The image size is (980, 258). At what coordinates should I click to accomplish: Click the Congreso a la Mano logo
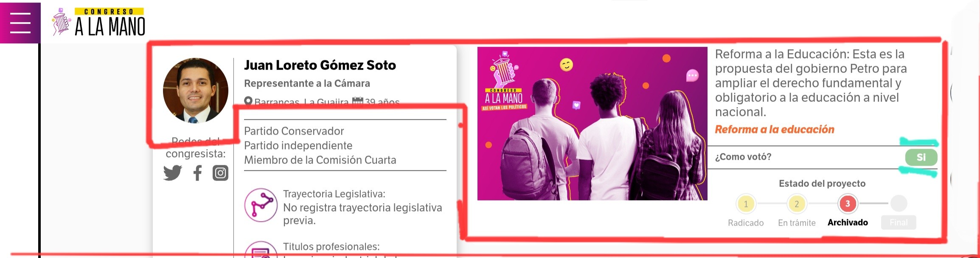click(x=98, y=22)
